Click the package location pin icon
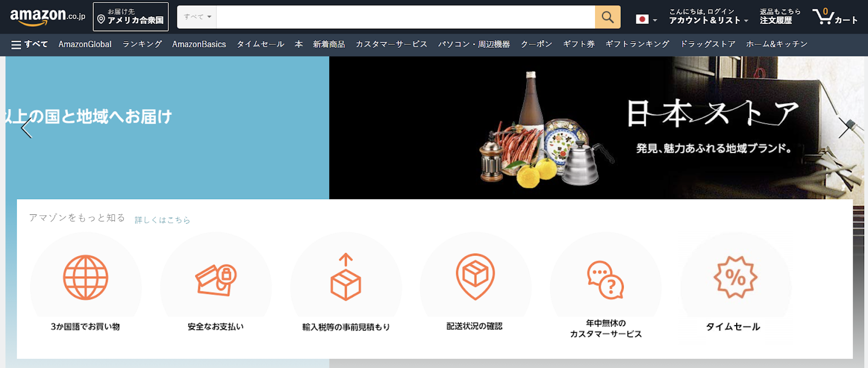868x368 pixels. click(475, 276)
